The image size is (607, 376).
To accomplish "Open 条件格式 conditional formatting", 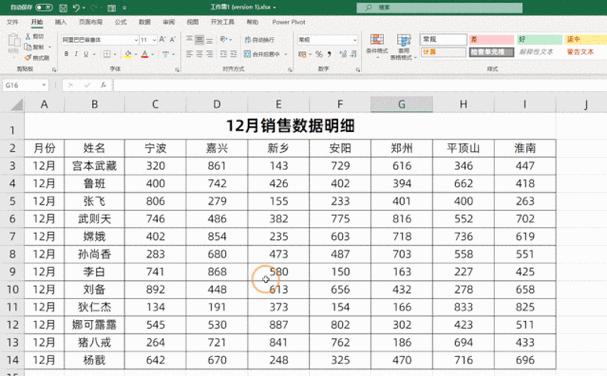I will click(377, 46).
